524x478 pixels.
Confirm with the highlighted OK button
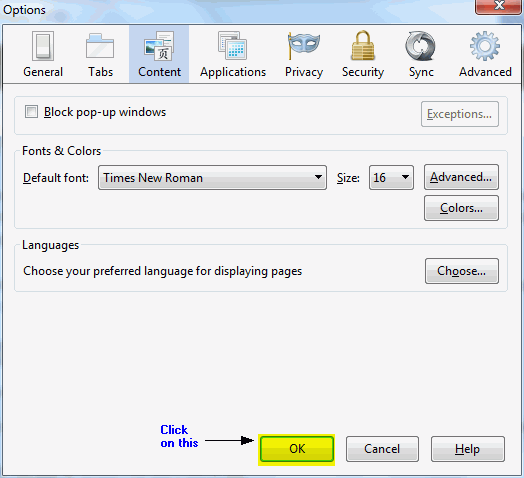(x=297, y=449)
